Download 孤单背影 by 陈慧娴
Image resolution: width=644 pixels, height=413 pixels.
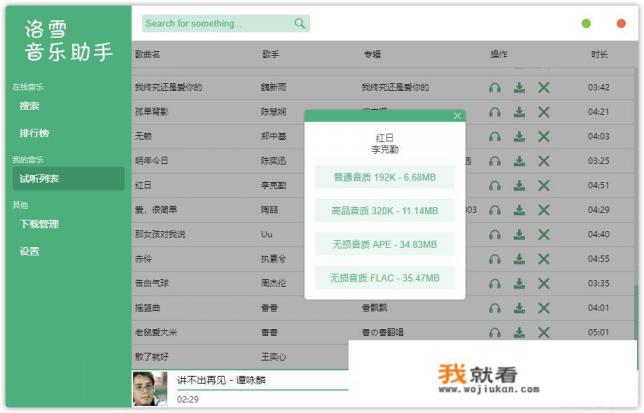(x=519, y=112)
